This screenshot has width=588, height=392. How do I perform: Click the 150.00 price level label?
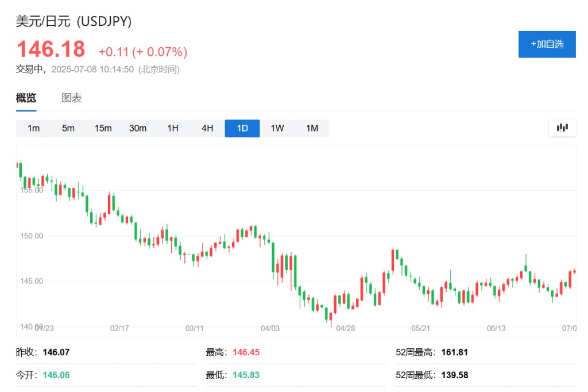(32, 236)
